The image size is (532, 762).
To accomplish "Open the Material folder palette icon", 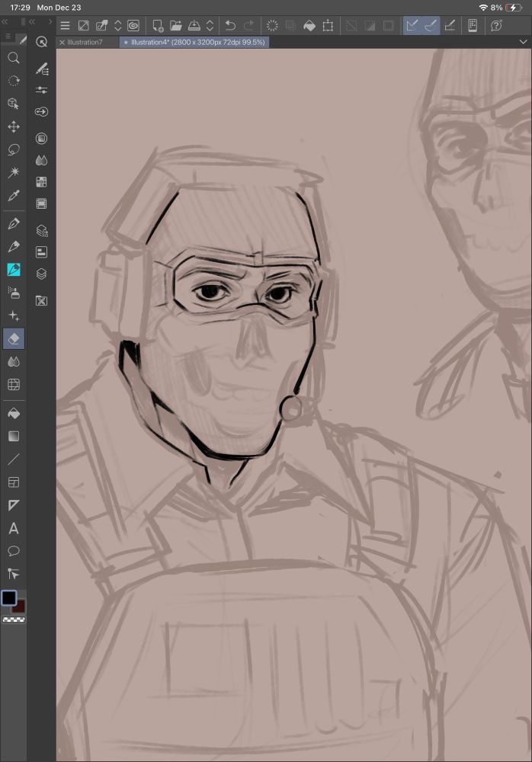I will 41,301.
